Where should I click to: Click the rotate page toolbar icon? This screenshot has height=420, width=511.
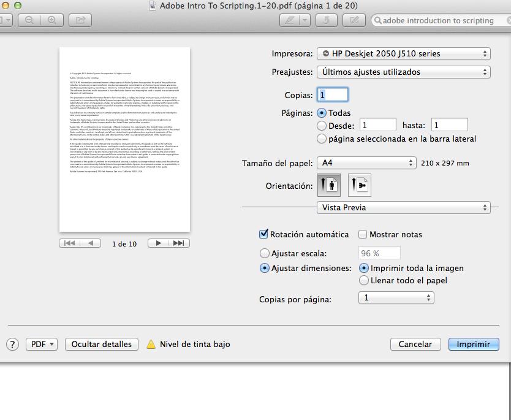(x=326, y=20)
